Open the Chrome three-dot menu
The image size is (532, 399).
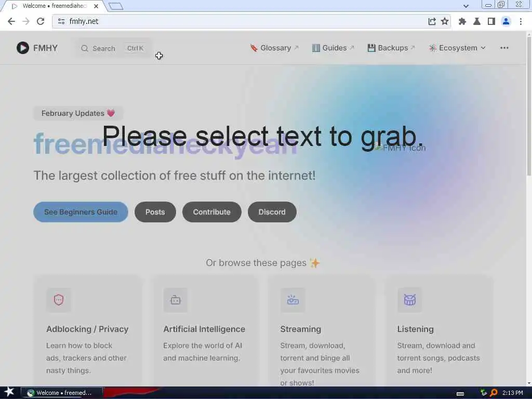(521, 21)
